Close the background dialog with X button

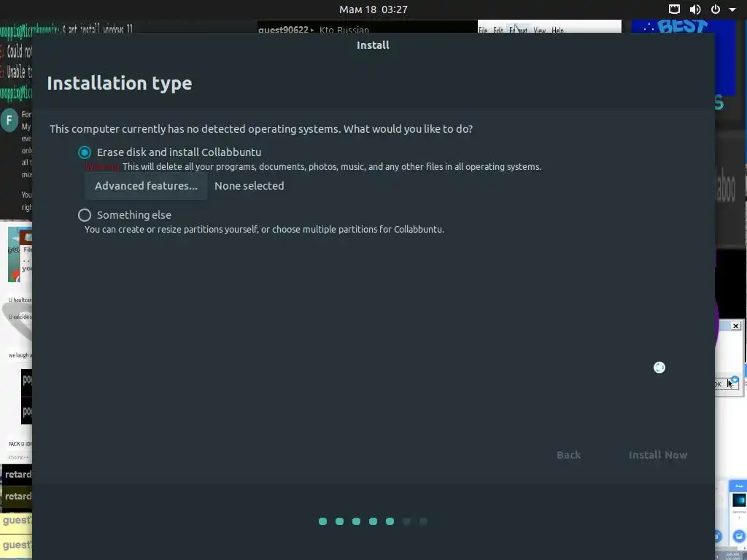click(735, 326)
